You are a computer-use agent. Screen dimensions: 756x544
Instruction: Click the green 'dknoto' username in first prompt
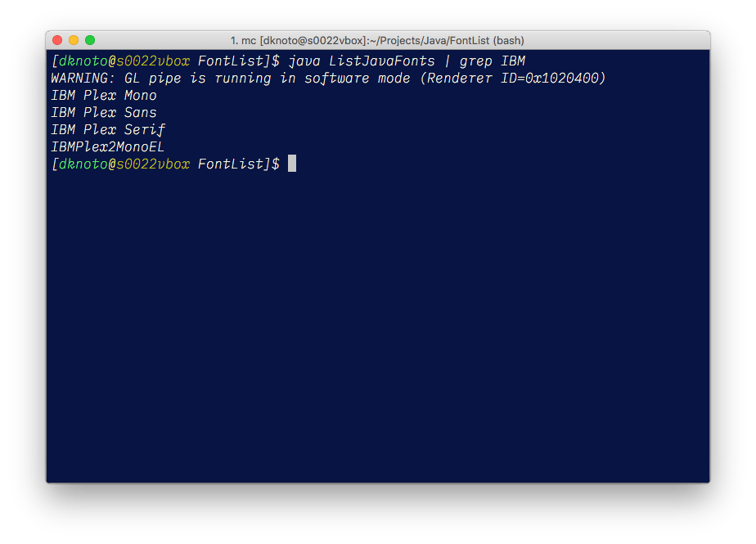[83, 61]
